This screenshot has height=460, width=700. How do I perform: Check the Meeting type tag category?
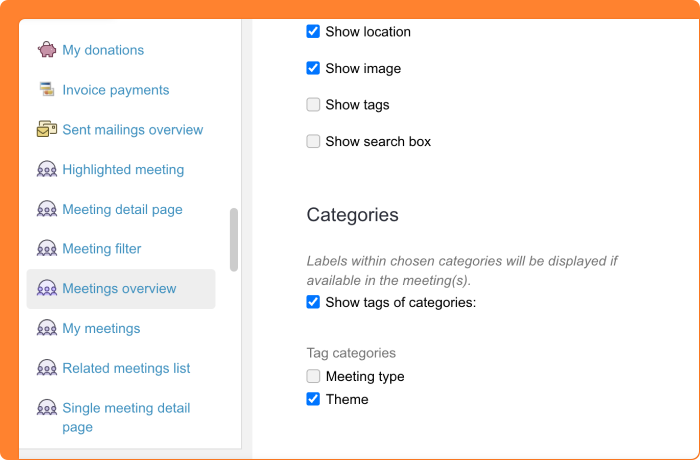313,376
